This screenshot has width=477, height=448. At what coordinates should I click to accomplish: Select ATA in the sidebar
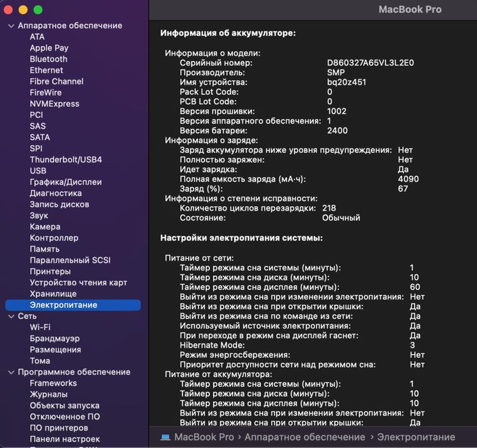(37, 37)
